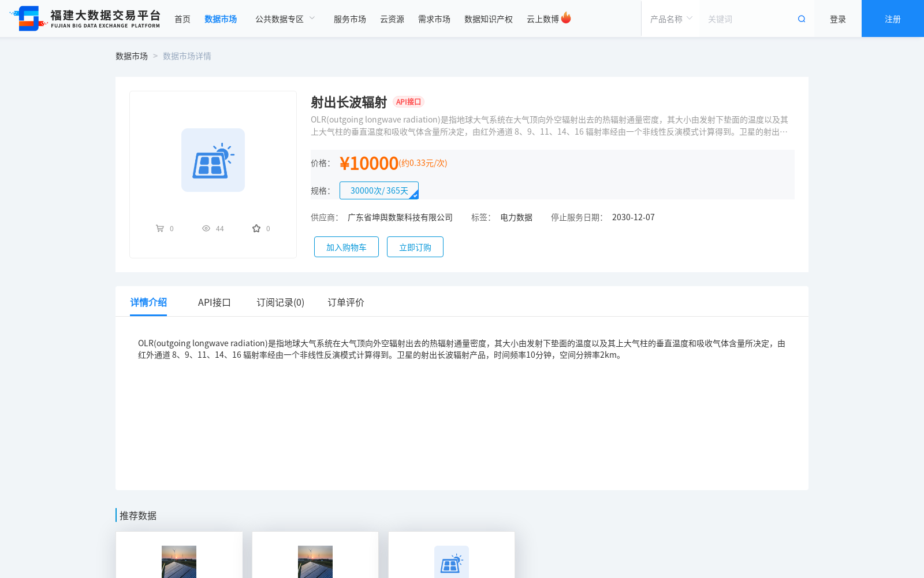Click 数据市场详情 breadcrumb text
Viewport: 924px width, 578px height.
tap(187, 56)
